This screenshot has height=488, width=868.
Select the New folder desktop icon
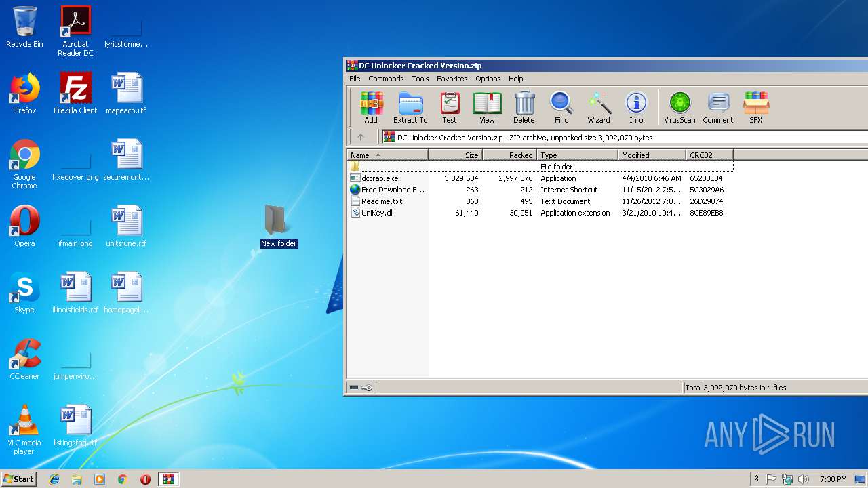click(279, 226)
